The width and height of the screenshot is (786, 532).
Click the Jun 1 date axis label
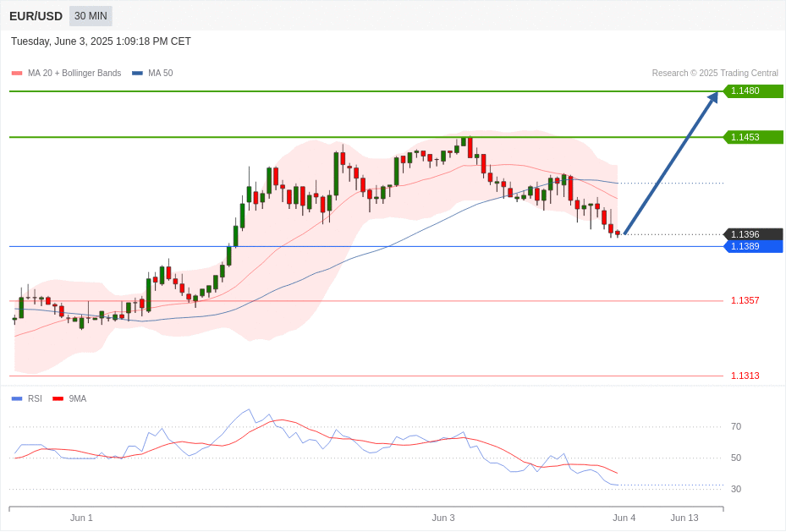tap(81, 518)
